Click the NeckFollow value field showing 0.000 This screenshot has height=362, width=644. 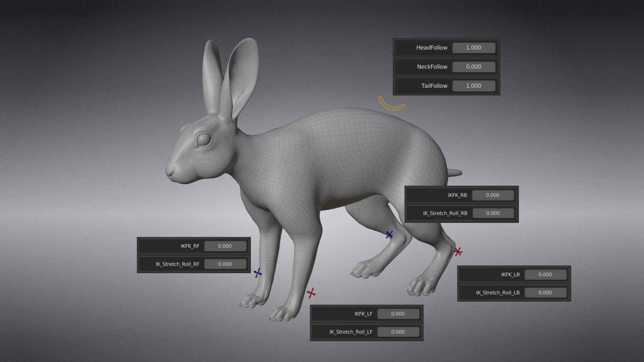474,67
